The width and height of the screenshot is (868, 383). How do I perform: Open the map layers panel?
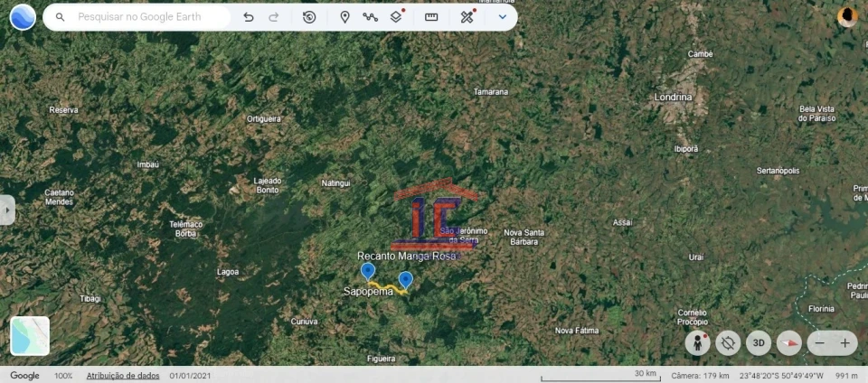(396, 17)
